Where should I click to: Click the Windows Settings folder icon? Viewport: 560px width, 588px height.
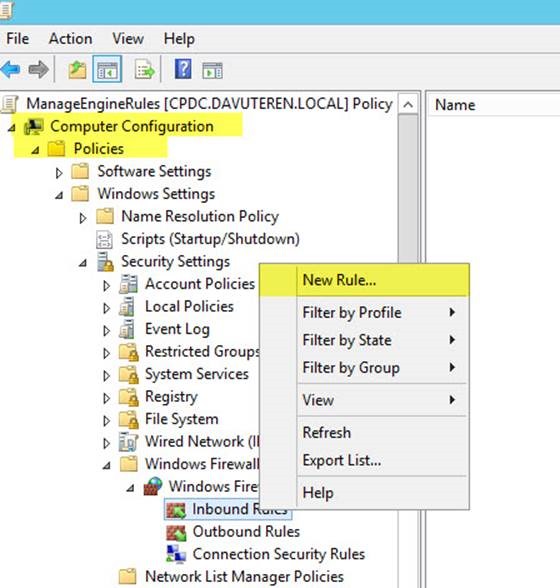pos(80,194)
